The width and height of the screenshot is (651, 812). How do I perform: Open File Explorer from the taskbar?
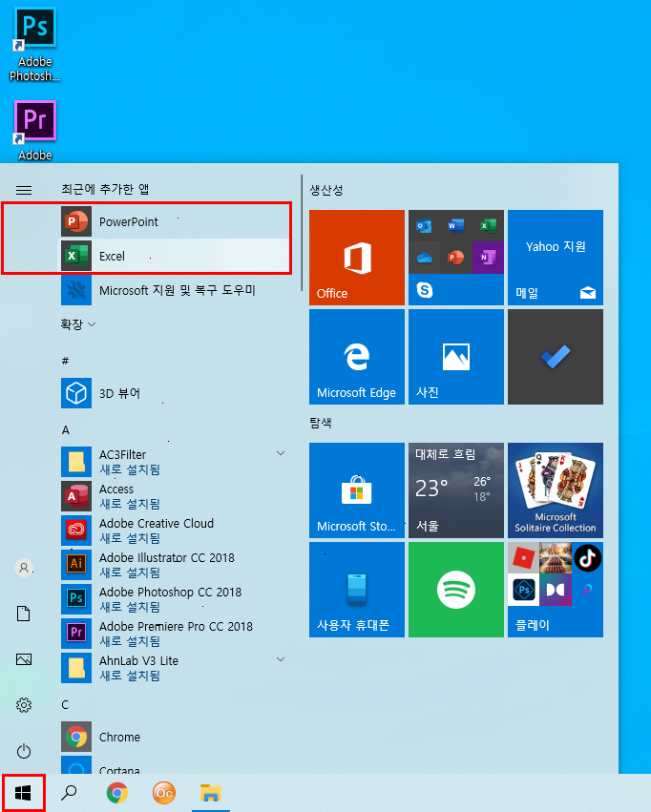point(211,793)
